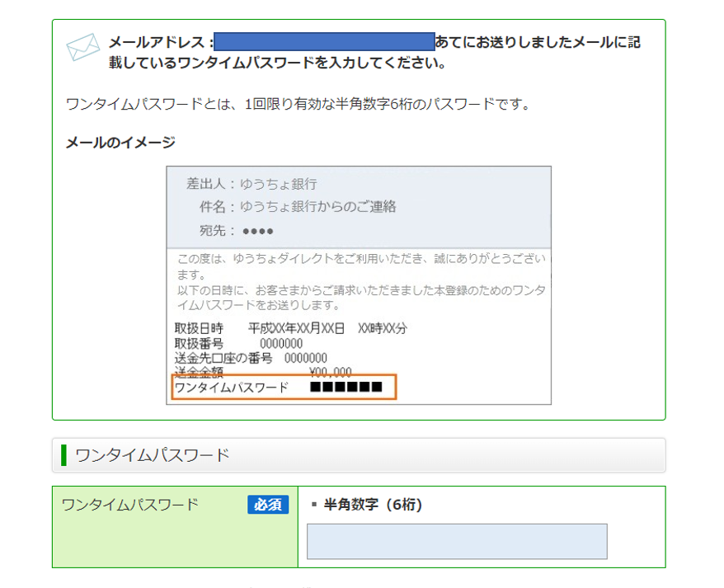Click the 取扱番号 line in sample email
Viewport: 724px width, 588px height.
click(239, 343)
